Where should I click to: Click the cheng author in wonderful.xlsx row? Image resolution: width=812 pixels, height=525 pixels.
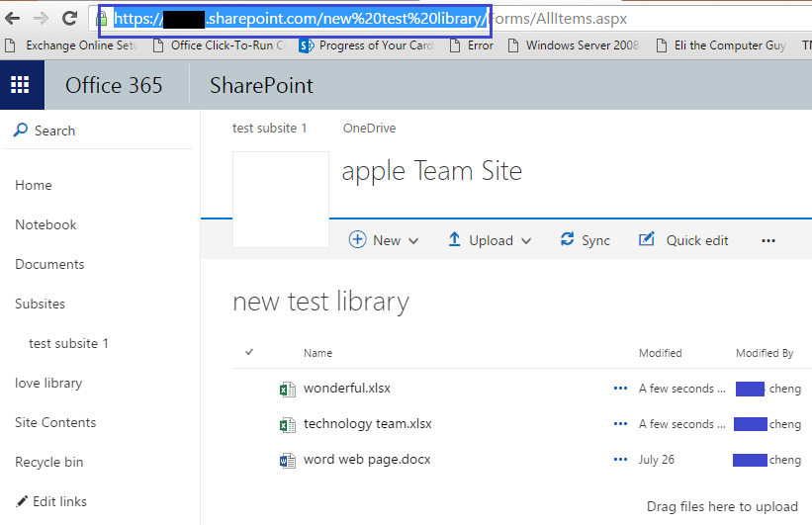tap(785, 389)
